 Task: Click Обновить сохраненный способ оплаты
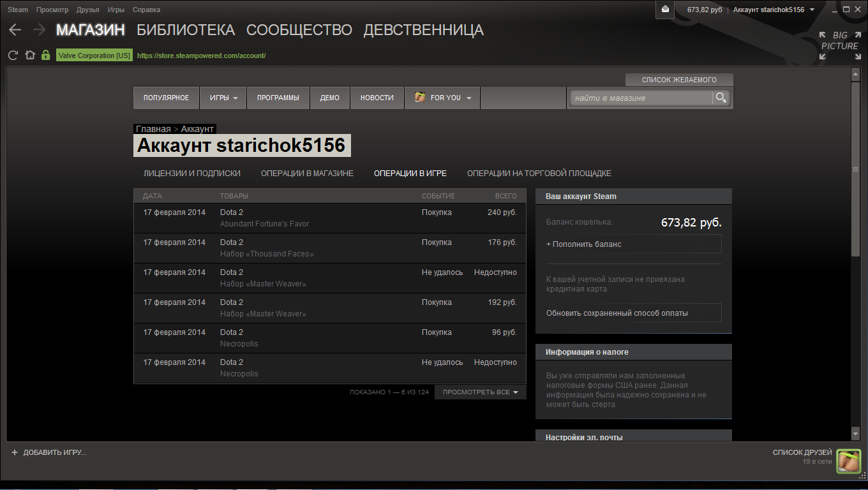pyautogui.click(x=634, y=313)
